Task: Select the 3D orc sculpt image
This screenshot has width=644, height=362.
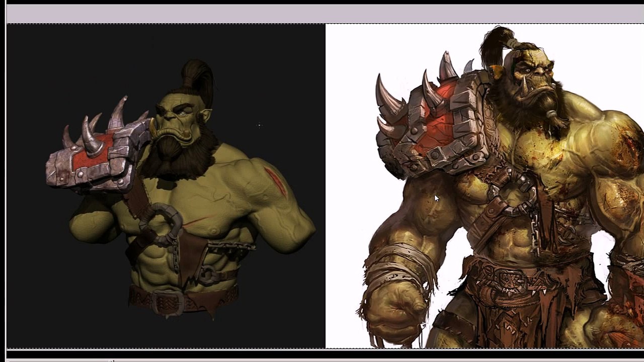Action: (x=166, y=186)
